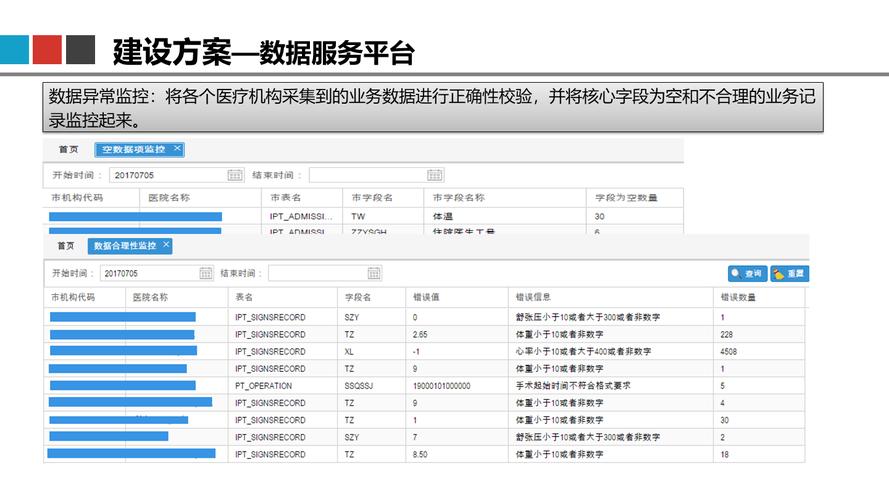Open end date calendar in 数据合理性监控 panel
This screenshot has width=889, height=500.
click(374, 273)
